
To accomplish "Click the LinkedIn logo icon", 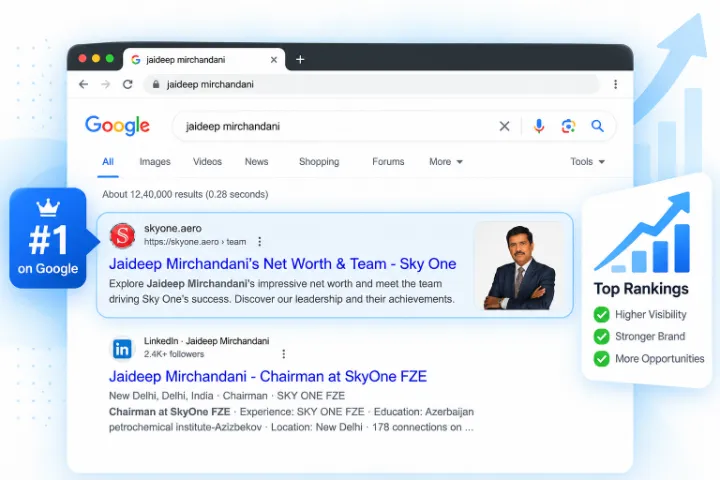I will coord(122,349).
